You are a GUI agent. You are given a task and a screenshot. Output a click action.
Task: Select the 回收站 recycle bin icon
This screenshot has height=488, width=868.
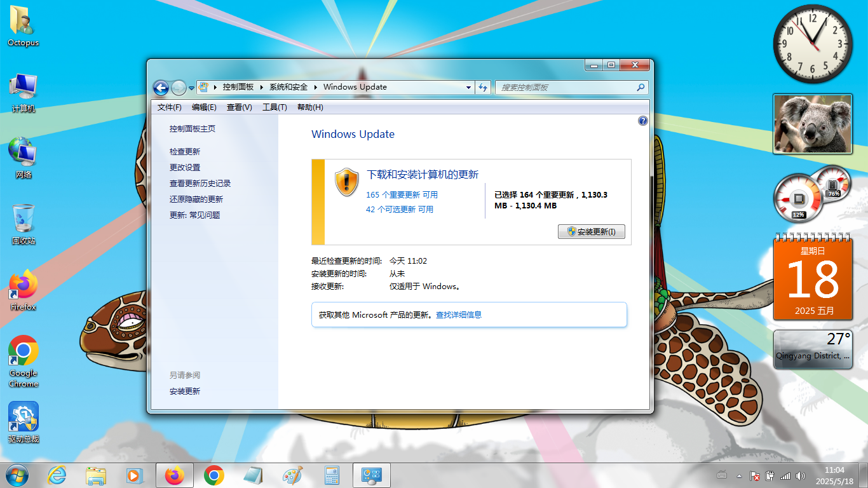coord(23,224)
